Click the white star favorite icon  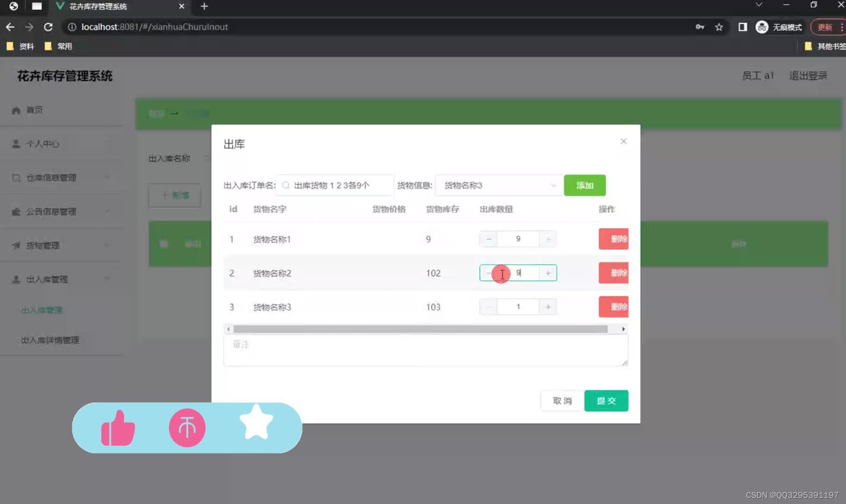[x=256, y=422]
